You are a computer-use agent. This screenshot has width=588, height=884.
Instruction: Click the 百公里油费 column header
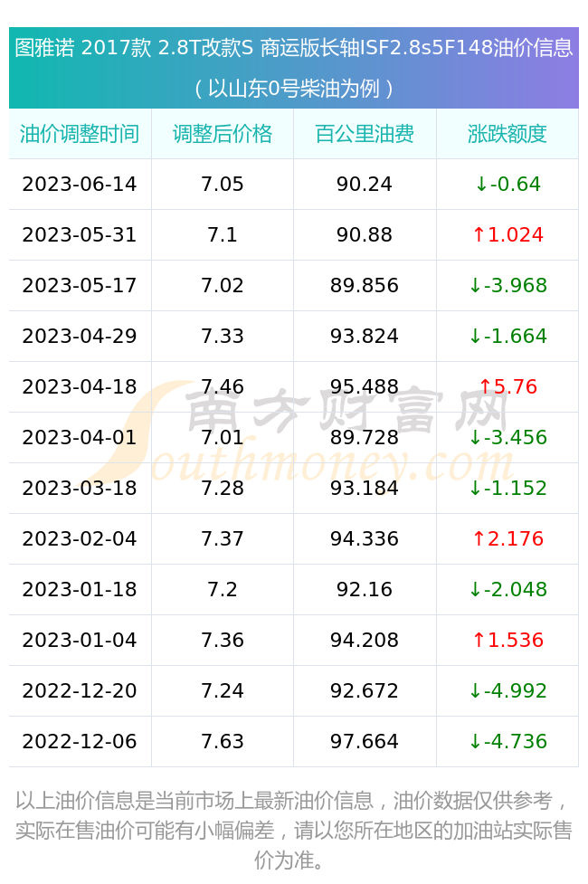pos(365,134)
